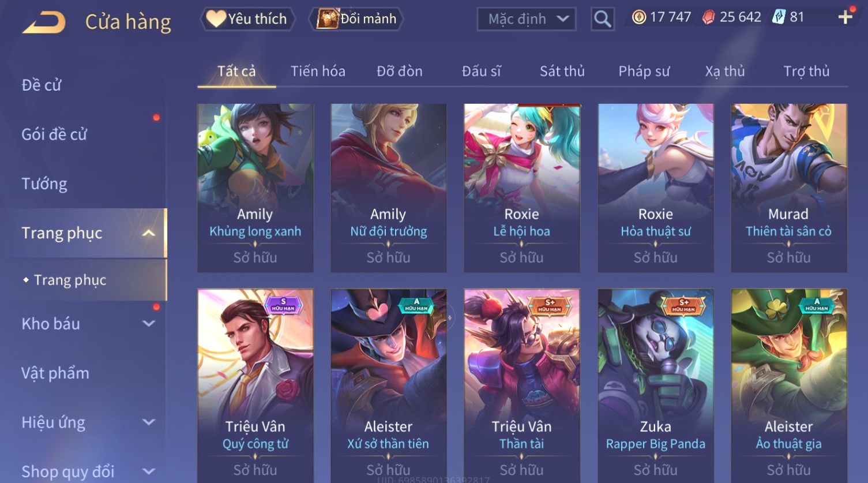Screen dimensions: 868x483
Task: Open the Yêu thích heart favorites
Action: point(247,19)
